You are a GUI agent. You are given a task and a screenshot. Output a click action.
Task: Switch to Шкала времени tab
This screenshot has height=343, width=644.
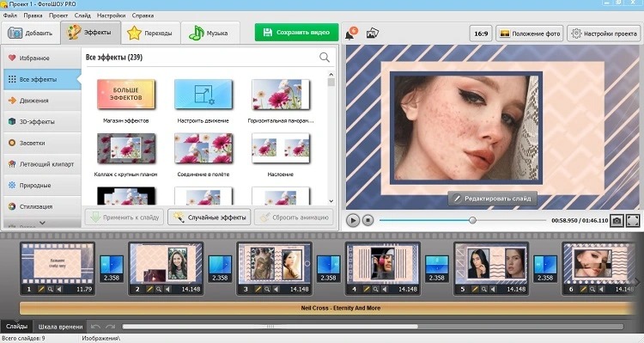pyautogui.click(x=60, y=327)
